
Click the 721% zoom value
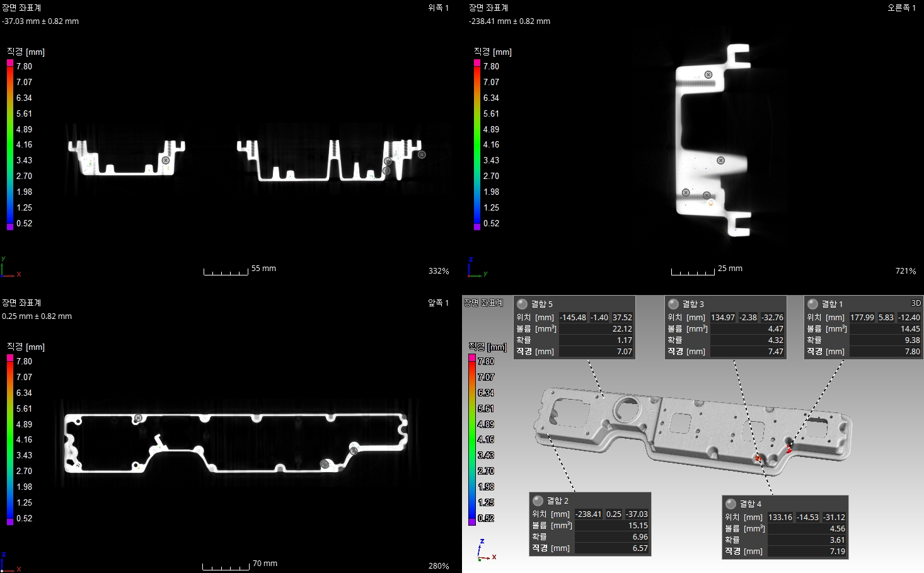[x=906, y=271]
